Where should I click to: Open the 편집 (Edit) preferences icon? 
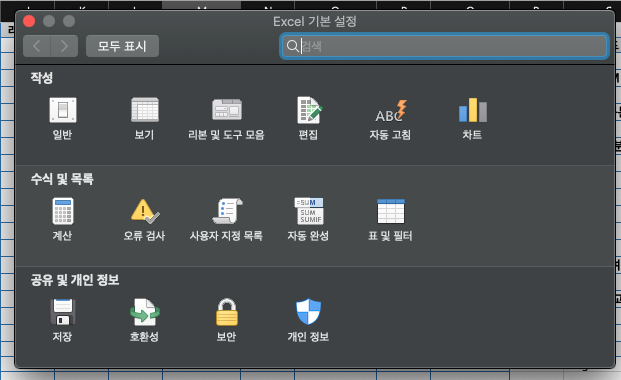point(309,110)
